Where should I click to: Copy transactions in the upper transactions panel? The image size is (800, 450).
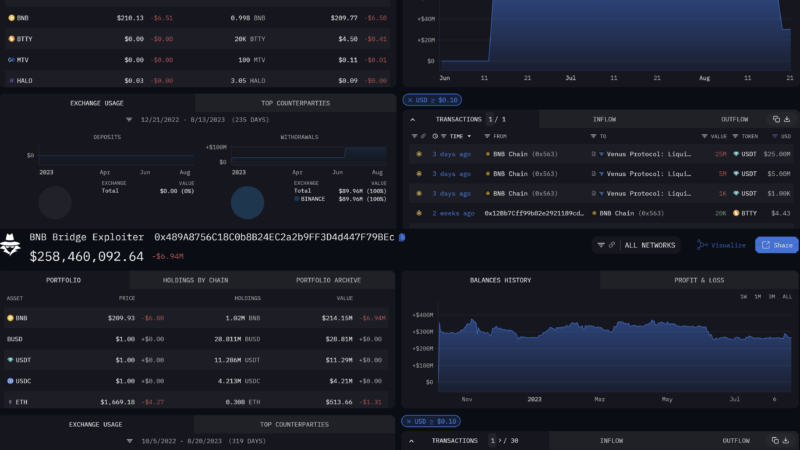point(776,119)
